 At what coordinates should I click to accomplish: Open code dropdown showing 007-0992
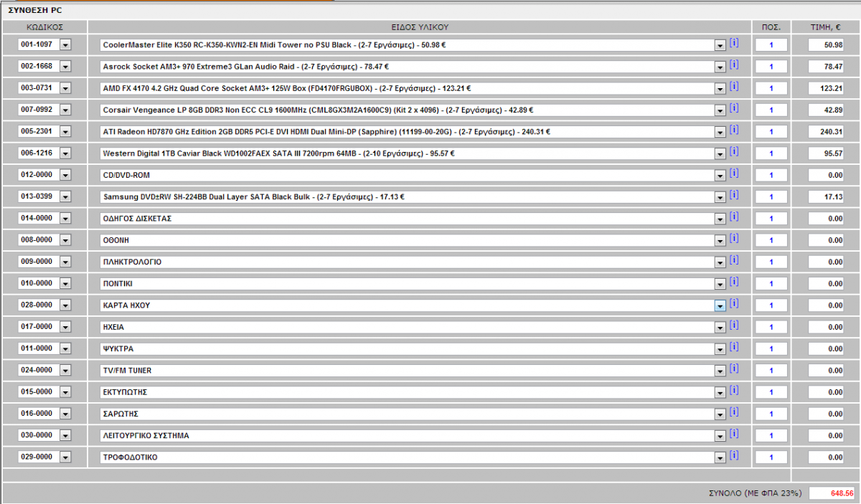pos(65,110)
